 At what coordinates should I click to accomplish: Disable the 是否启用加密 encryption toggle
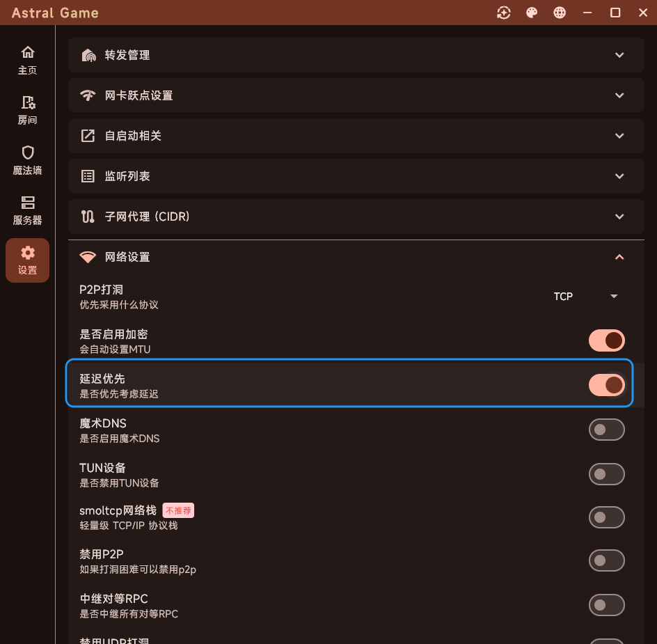pyautogui.click(x=606, y=340)
